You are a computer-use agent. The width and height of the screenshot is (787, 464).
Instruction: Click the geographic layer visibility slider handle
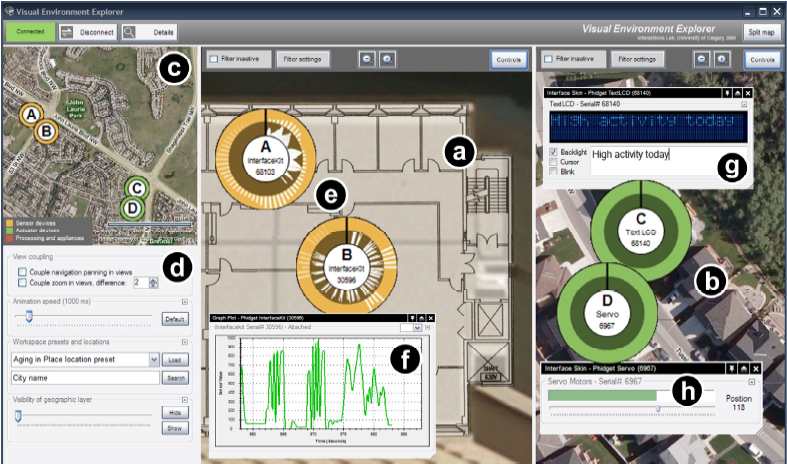(19, 416)
